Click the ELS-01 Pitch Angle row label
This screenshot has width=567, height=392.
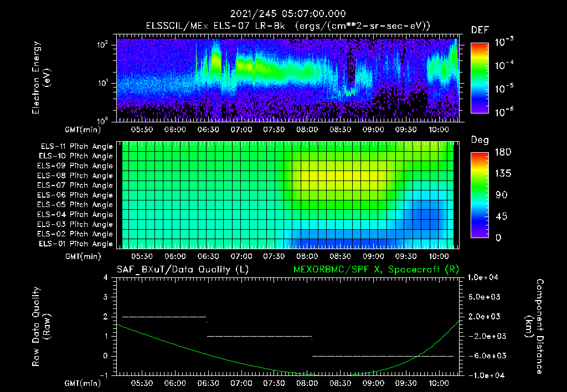(x=76, y=244)
